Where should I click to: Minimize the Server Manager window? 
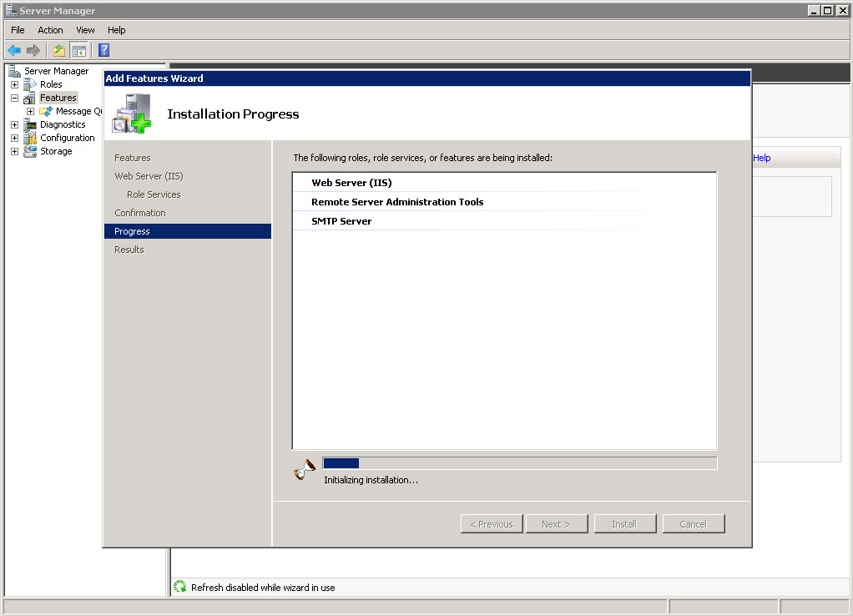814,10
